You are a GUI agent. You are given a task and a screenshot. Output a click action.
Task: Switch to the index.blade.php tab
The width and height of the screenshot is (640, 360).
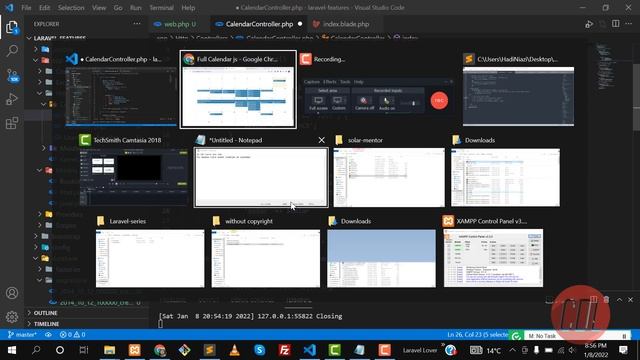[345, 24]
